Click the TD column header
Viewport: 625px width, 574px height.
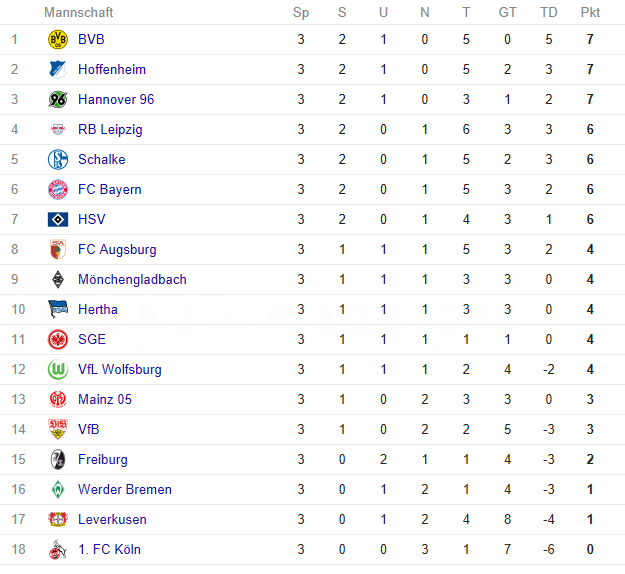549,12
